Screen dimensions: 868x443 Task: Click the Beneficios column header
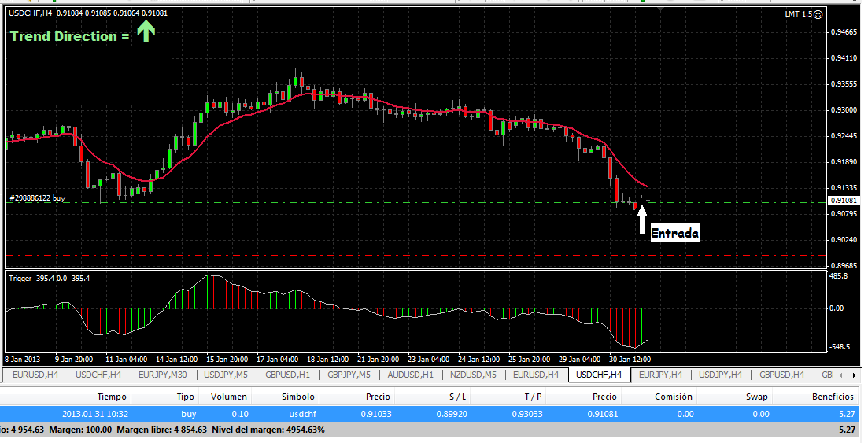pyautogui.click(x=833, y=397)
